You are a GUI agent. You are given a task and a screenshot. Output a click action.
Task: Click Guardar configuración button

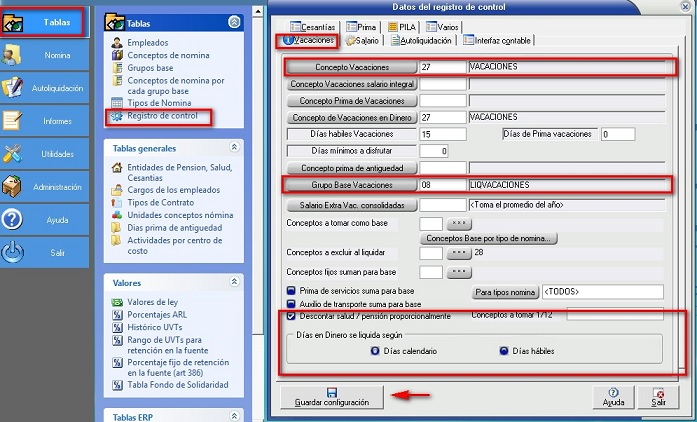coord(330,396)
